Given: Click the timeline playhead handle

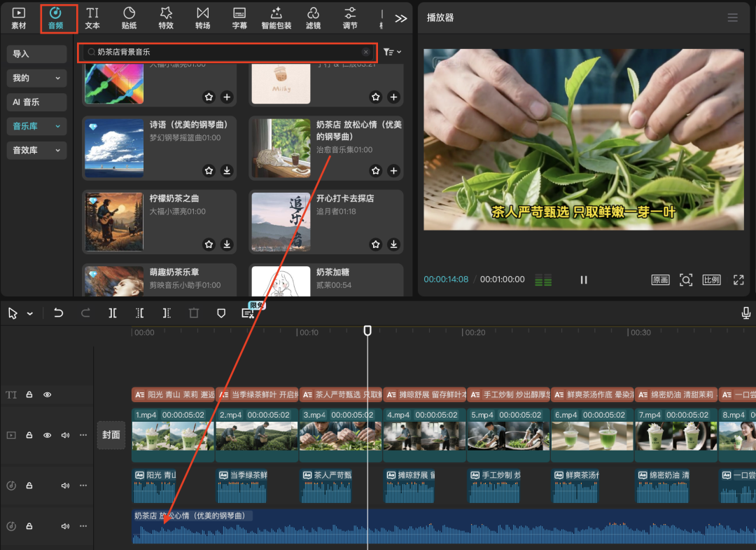Looking at the screenshot, I should 367,331.
